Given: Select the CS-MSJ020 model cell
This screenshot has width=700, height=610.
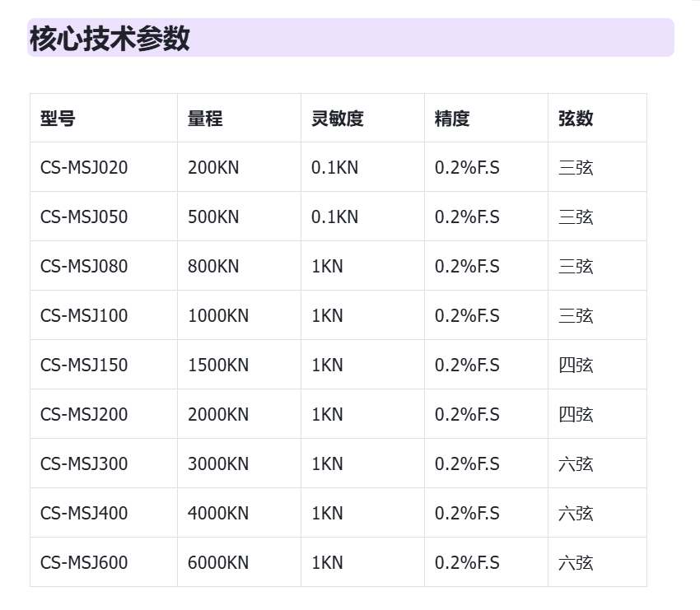Looking at the screenshot, I should [84, 168].
